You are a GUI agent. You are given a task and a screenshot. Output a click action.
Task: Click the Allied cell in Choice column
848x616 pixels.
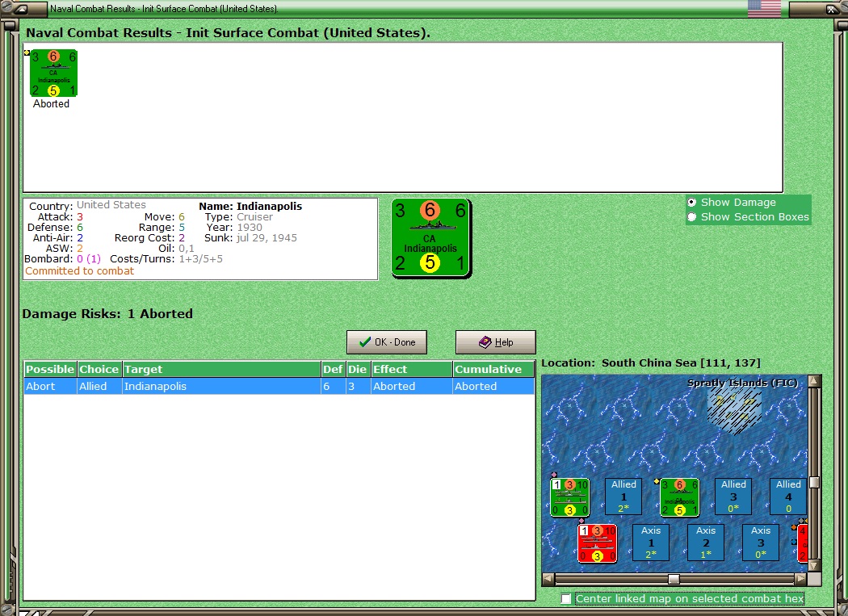click(99, 386)
